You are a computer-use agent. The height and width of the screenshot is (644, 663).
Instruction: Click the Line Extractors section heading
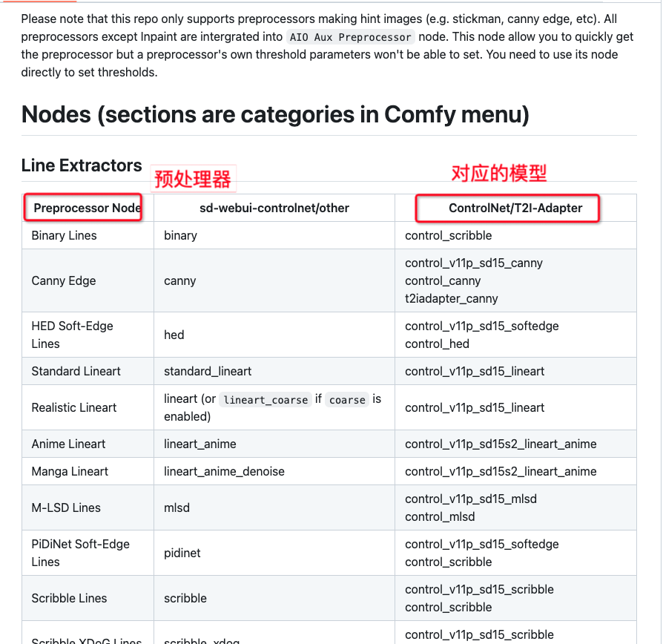click(x=82, y=165)
